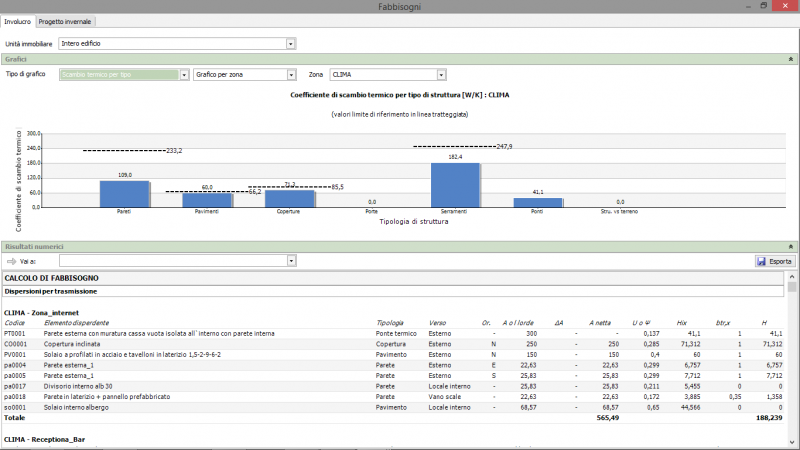Click the Esporta button
800x450 pixels.
coord(775,261)
